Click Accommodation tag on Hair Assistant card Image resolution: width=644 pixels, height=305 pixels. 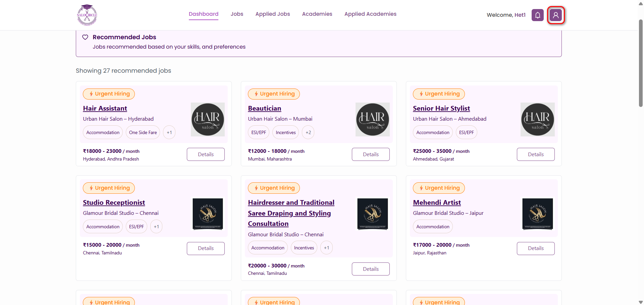pos(103,132)
